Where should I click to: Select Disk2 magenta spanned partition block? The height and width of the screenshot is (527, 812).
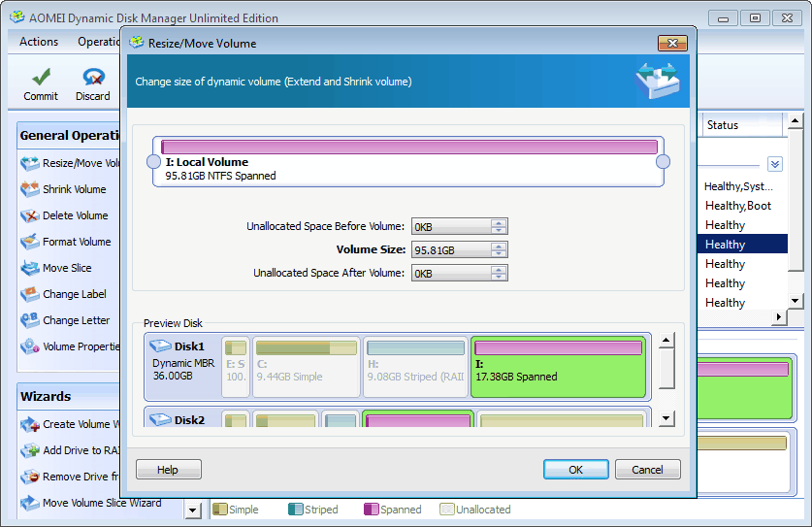(x=418, y=418)
